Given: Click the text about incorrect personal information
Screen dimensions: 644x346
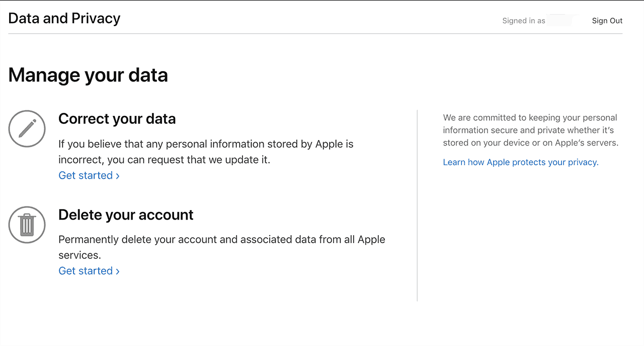Looking at the screenshot, I should point(206,152).
